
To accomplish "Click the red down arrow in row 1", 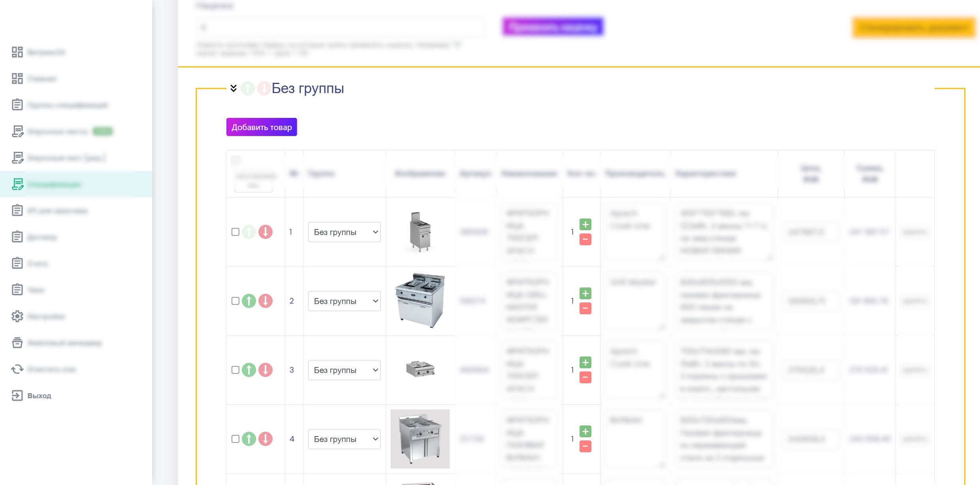I will (x=266, y=232).
